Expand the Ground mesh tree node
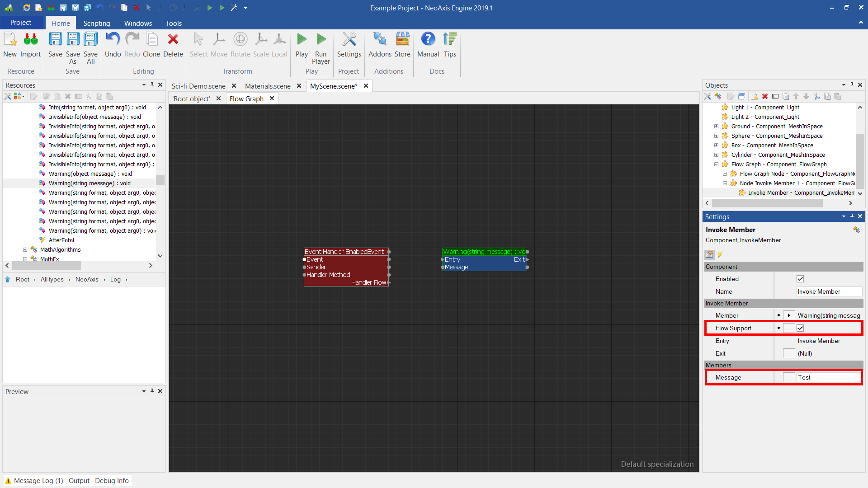 pyautogui.click(x=716, y=127)
